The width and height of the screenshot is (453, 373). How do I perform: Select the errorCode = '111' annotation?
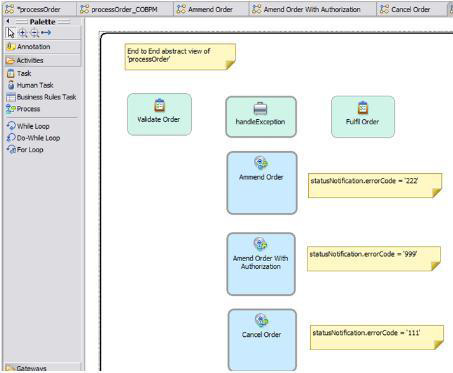pos(377,337)
